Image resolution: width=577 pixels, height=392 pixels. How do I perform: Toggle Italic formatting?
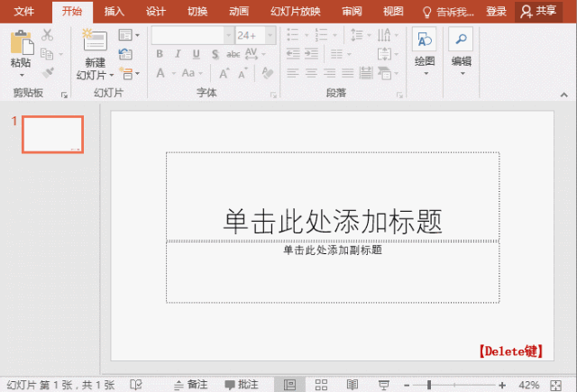(x=178, y=54)
